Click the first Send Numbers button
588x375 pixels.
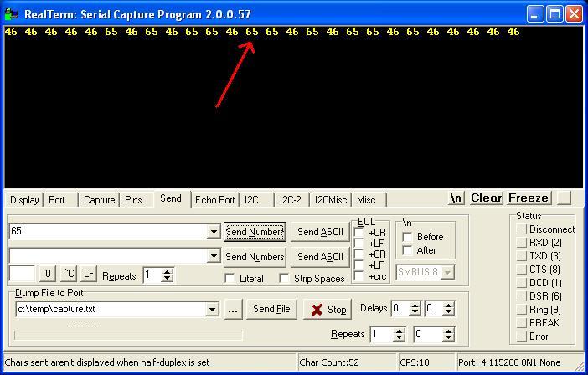coord(255,232)
